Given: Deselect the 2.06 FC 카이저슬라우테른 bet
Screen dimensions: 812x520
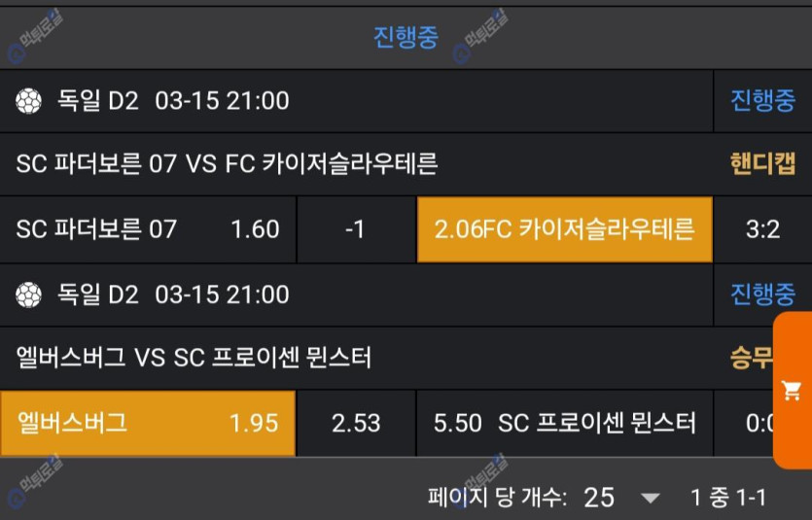Looking at the screenshot, I should [x=564, y=229].
